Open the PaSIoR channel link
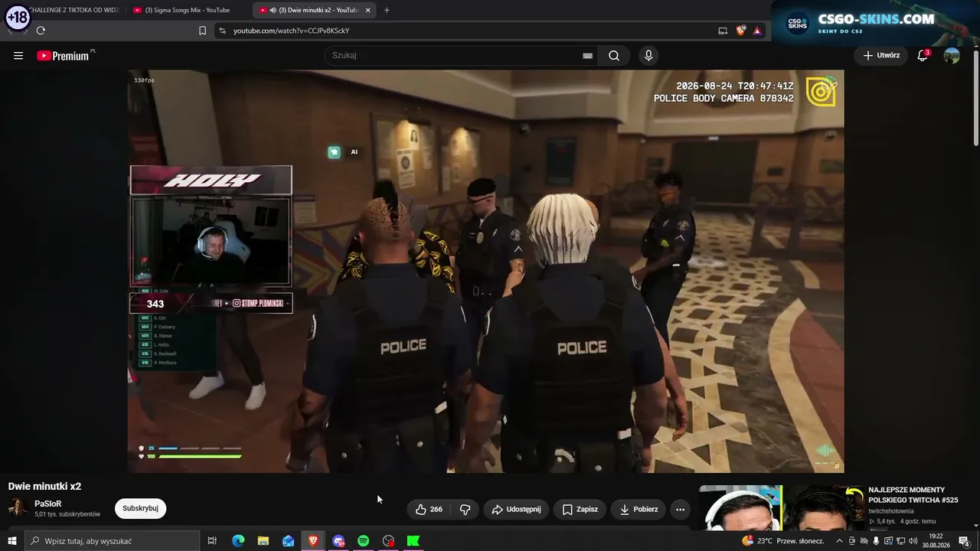The image size is (980, 551). [47, 504]
